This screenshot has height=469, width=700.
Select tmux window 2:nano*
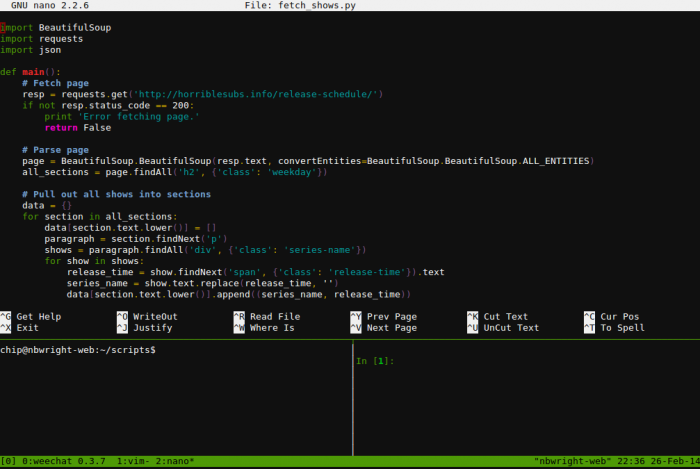tap(175, 461)
